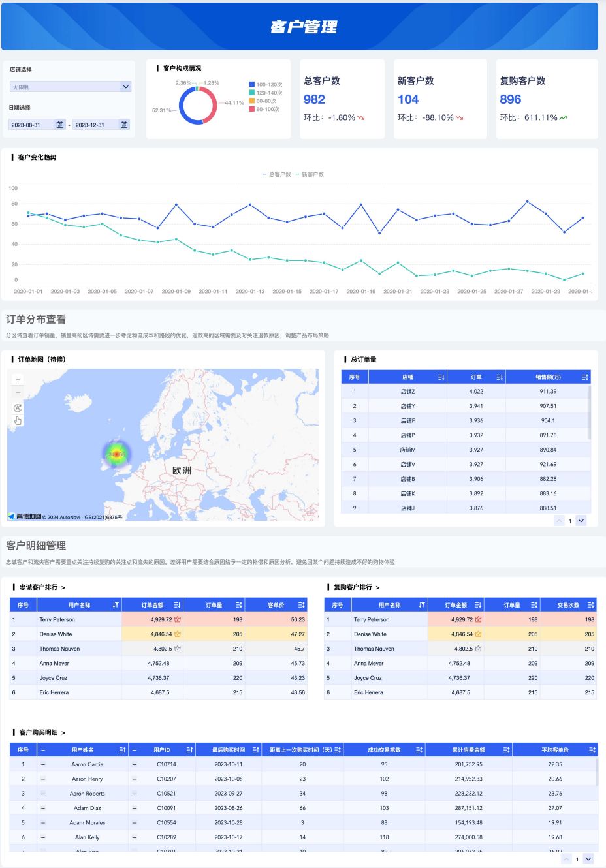Go to previous page of 客户购买明细 table
606x868 pixels.
566,859
